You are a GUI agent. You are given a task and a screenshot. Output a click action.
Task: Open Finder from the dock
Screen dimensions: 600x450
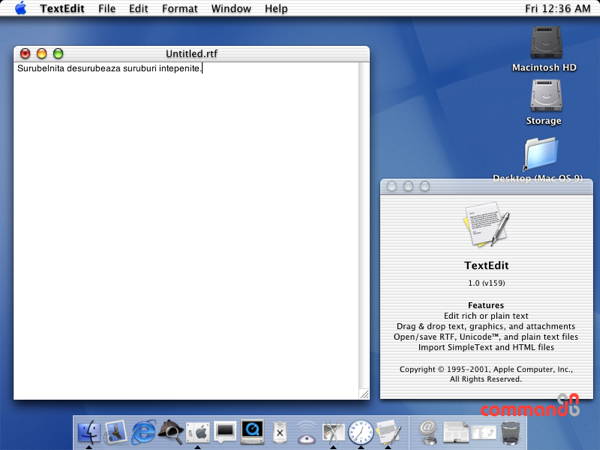(89, 432)
